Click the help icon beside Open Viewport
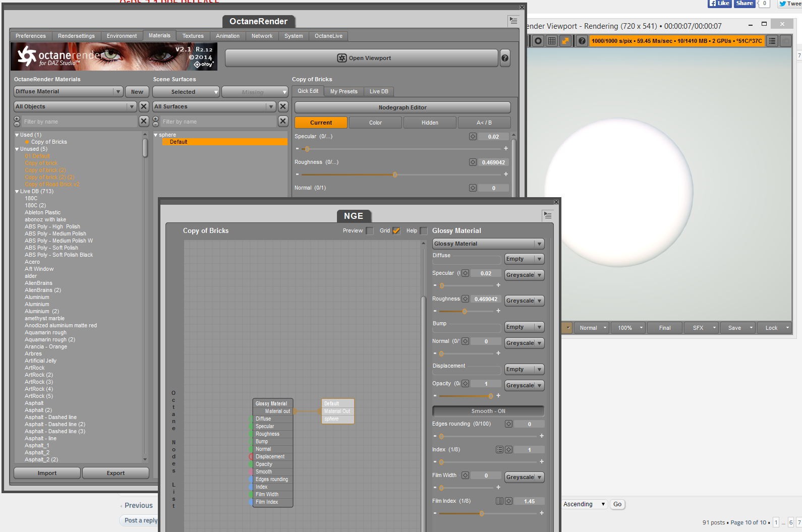The width and height of the screenshot is (802, 532). [504, 58]
